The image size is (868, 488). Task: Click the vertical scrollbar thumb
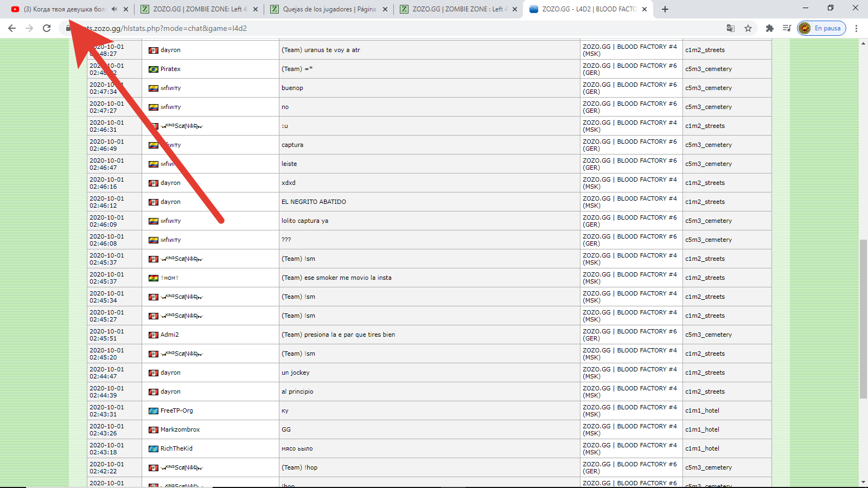pyautogui.click(x=863, y=319)
